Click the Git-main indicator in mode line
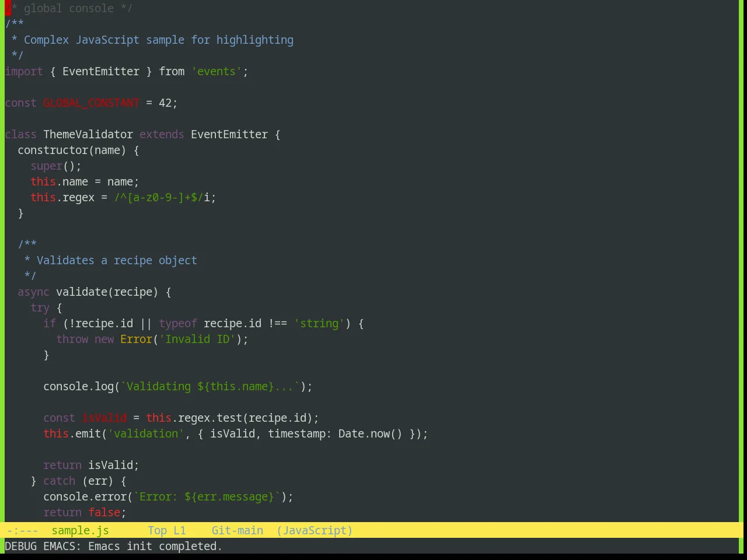Screen dimensions: 747x560 click(x=237, y=530)
